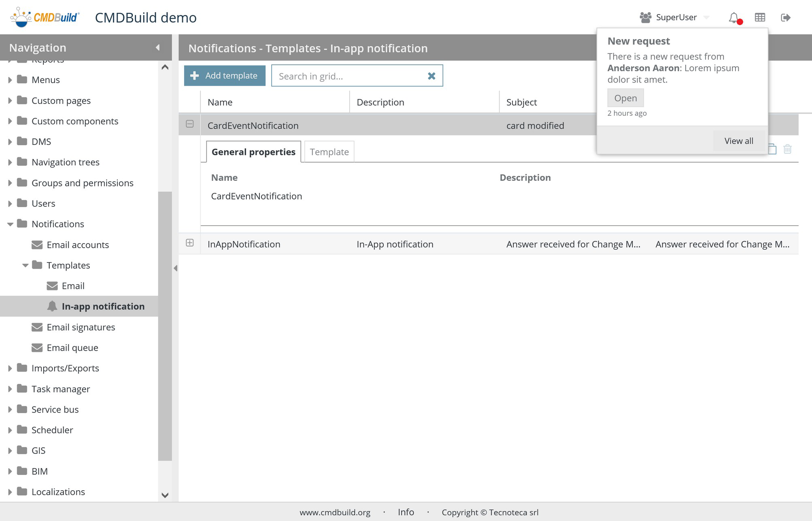Open the SuperUser dropdown menu

(676, 17)
